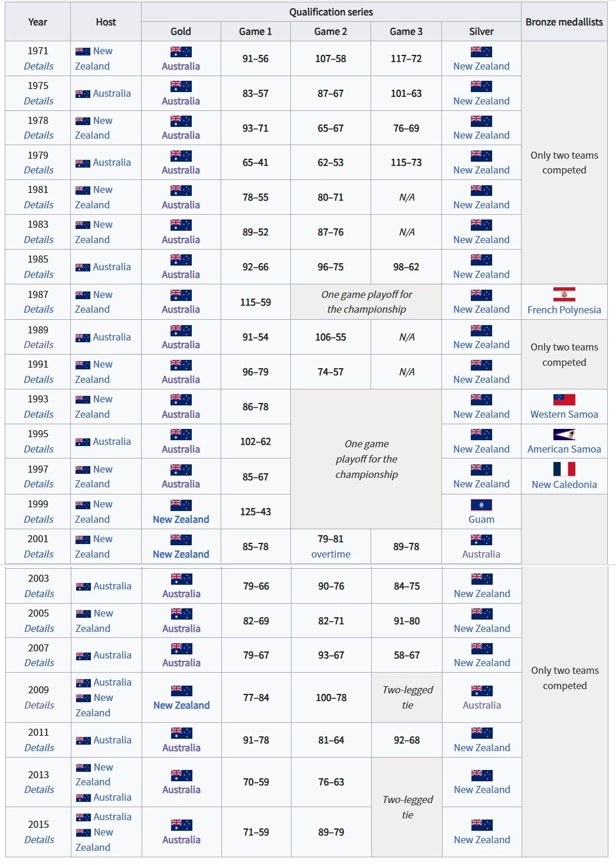This screenshot has width=616, height=865.
Task: Click the Western Samoa flag icon
Action: [564, 399]
